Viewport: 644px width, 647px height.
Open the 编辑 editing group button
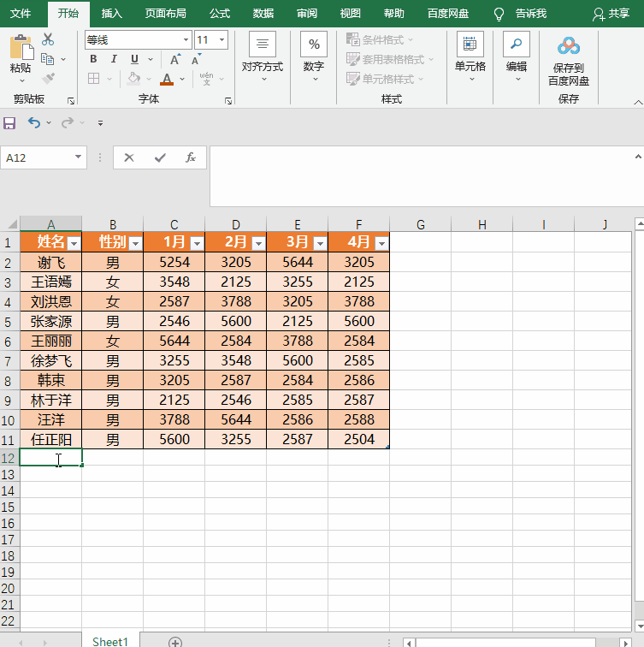(517, 56)
